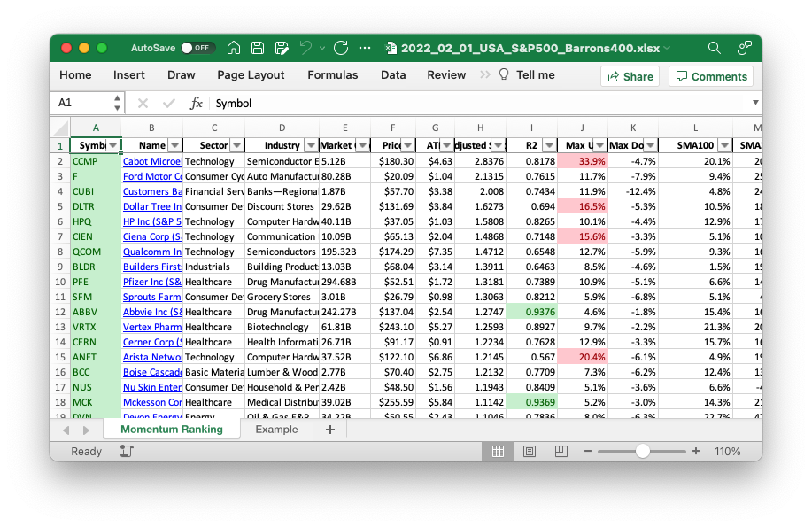The height and width of the screenshot is (527, 812).
Task: Switch to Normal grid view
Action: [498, 452]
